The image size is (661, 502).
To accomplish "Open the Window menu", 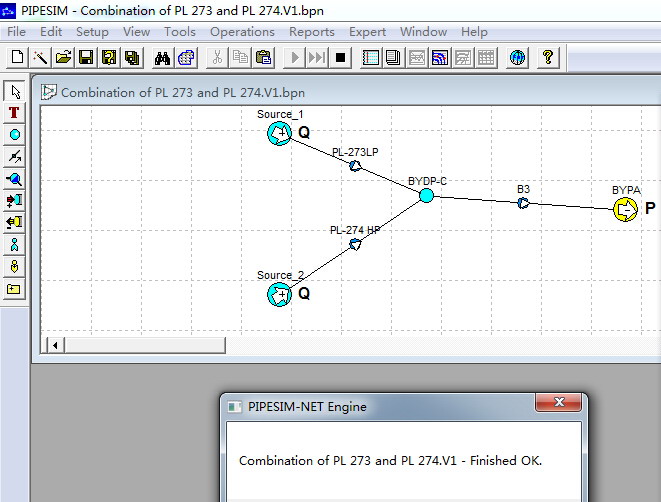I will [x=424, y=32].
